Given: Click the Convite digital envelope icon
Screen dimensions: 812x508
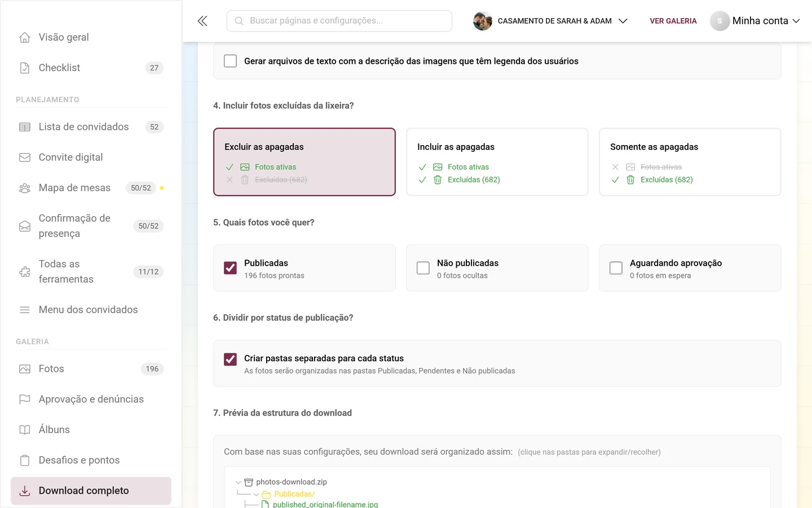Looking at the screenshot, I should [x=25, y=157].
